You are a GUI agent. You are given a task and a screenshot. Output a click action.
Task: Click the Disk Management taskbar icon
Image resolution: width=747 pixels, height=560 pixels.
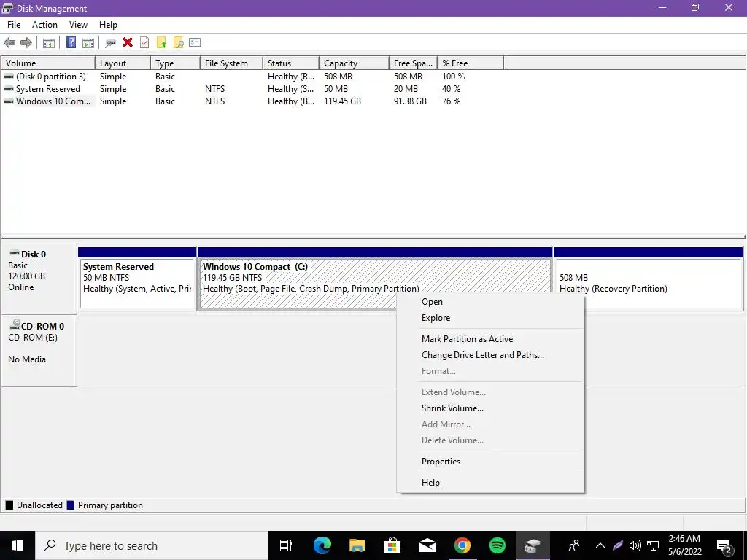click(533, 545)
